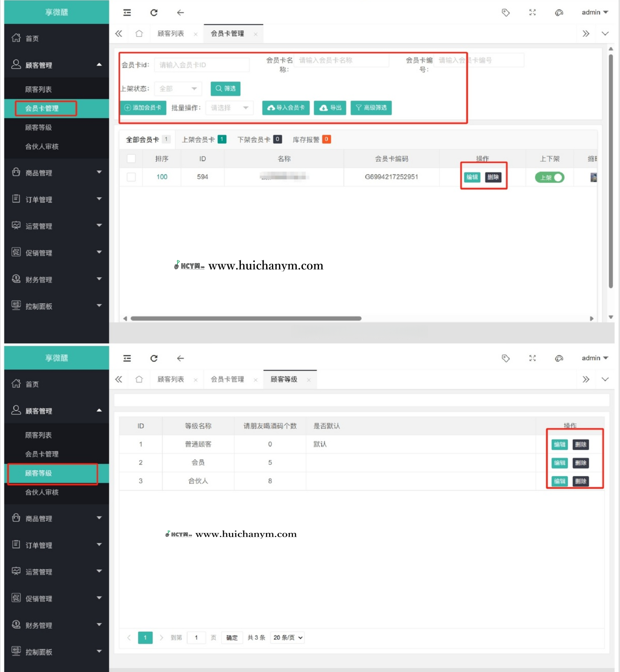Image resolution: width=620 pixels, height=672 pixels.
Task: Open the 上架状态 dropdown
Action: pos(178,88)
